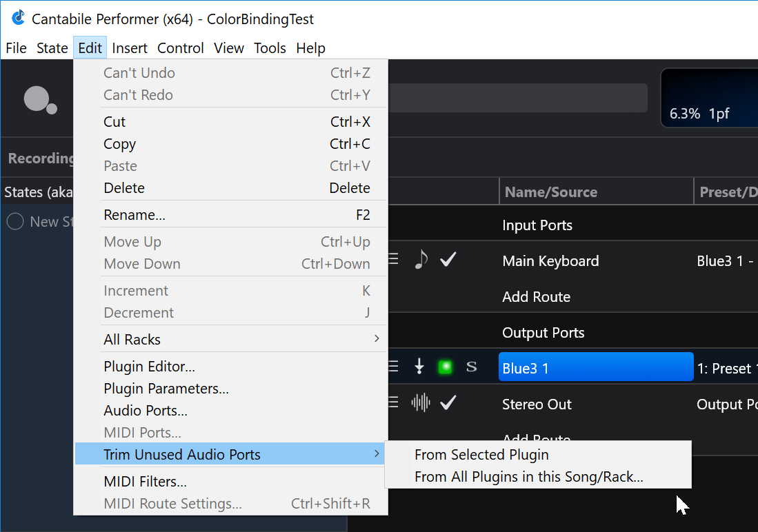The width and height of the screenshot is (758, 532).
Task: Open the State menu
Action: [52, 48]
